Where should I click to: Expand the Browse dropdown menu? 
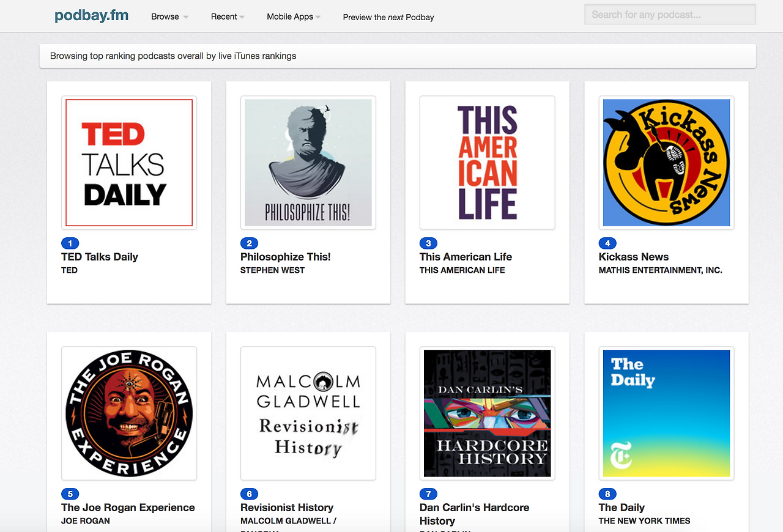(x=169, y=17)
